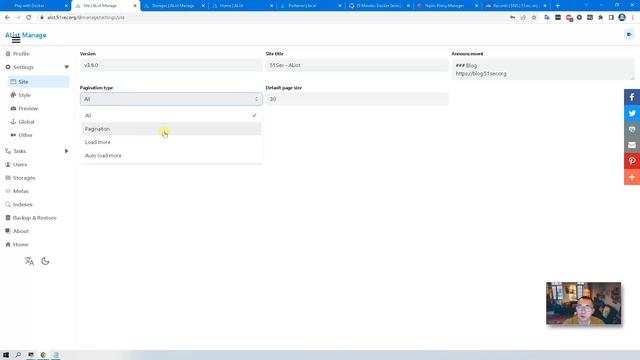This screenshot has width=640, height=360.
Task: Open Chrome profile avatar
Action: 622,18
